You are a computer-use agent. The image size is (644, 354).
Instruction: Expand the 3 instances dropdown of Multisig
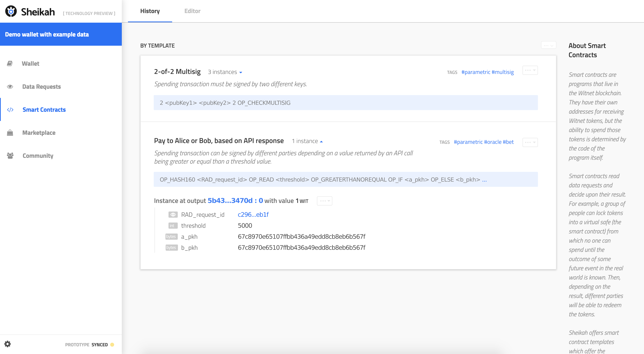click(x=225, y=72)
